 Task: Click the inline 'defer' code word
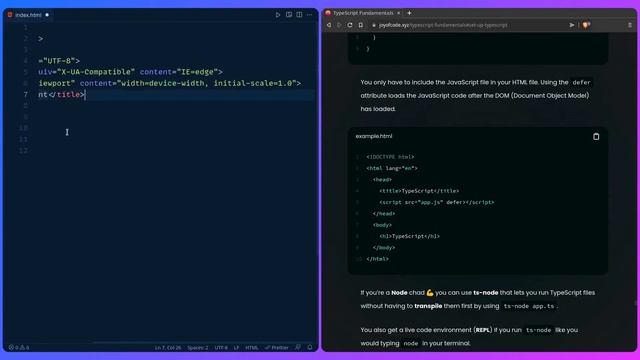click(581, 82)
